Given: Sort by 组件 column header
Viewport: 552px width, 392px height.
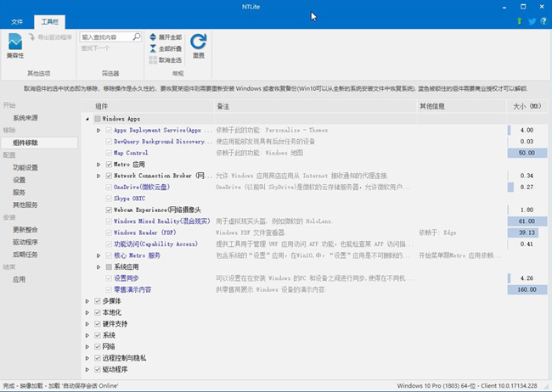Looking at the screenshot, I should pyautogui.click(x=149, y=106).
